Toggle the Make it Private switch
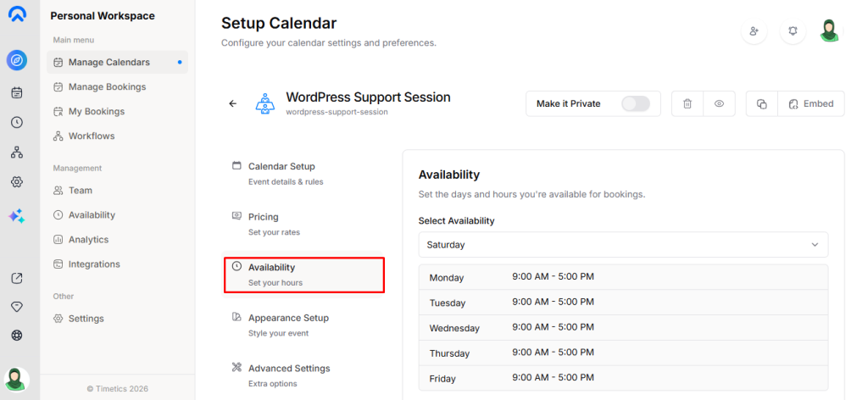The width and height of the screenshot is (868, 400). pyautogui.click(x=635, y=103)
